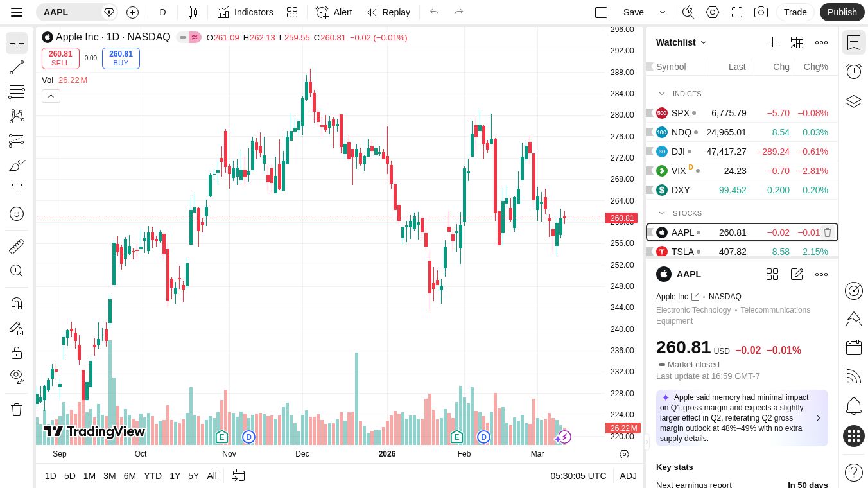The image size is (868, 488).
Task: Select the trend line drawing tool
Action: pos(17,67)
